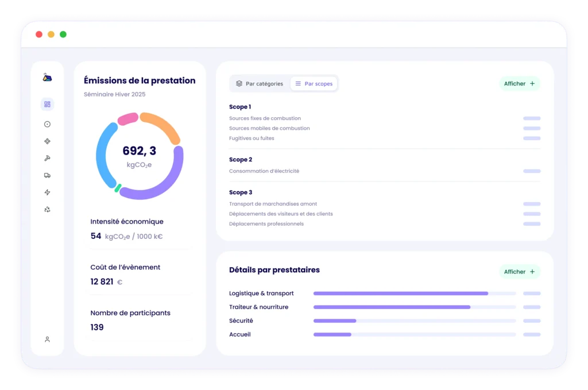Click the Afficher button in the scopes panel
588x390 pixels.
(519, 84)
